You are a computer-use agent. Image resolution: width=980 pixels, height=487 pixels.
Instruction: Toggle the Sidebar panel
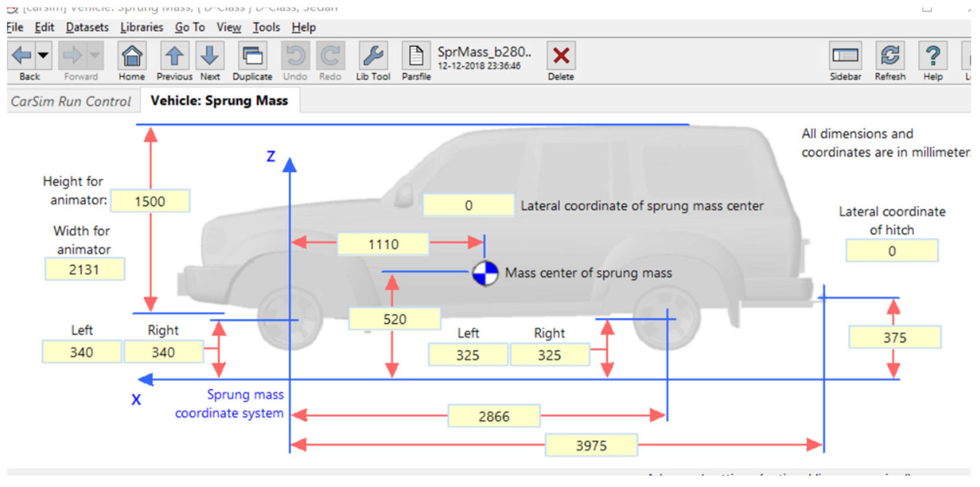coord(844,56)
